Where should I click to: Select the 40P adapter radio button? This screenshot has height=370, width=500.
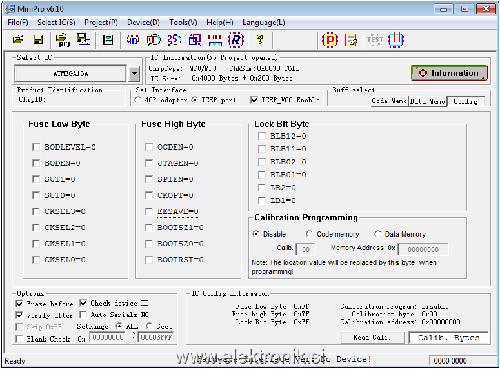pyautogui.click(x=138, y=100)
